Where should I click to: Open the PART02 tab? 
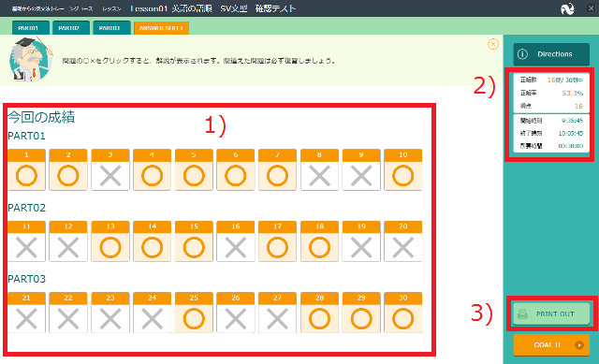click(71, 28)
